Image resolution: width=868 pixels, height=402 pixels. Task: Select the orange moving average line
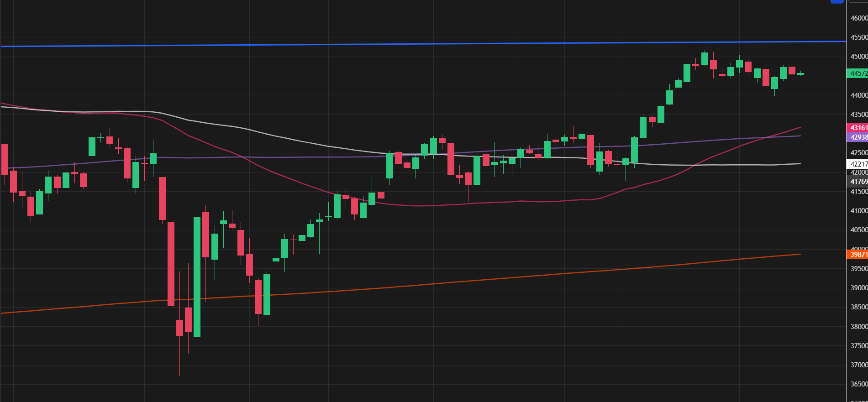pos(457,282)
